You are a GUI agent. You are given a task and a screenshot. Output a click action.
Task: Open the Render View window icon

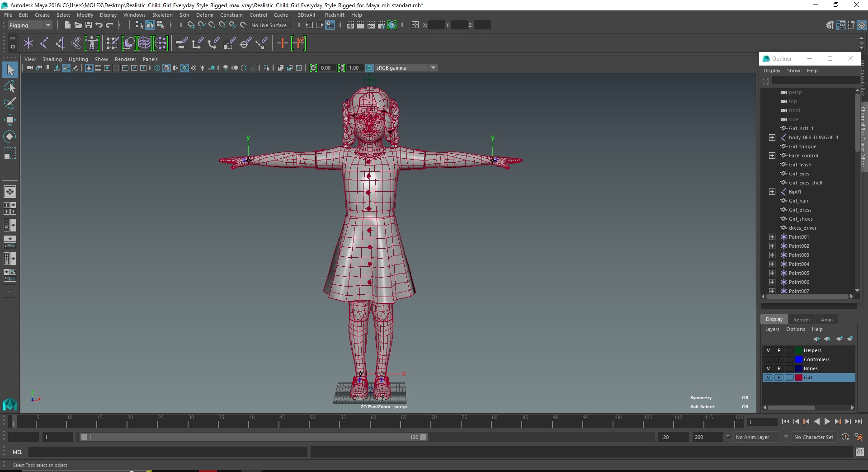tap(350, 25)
